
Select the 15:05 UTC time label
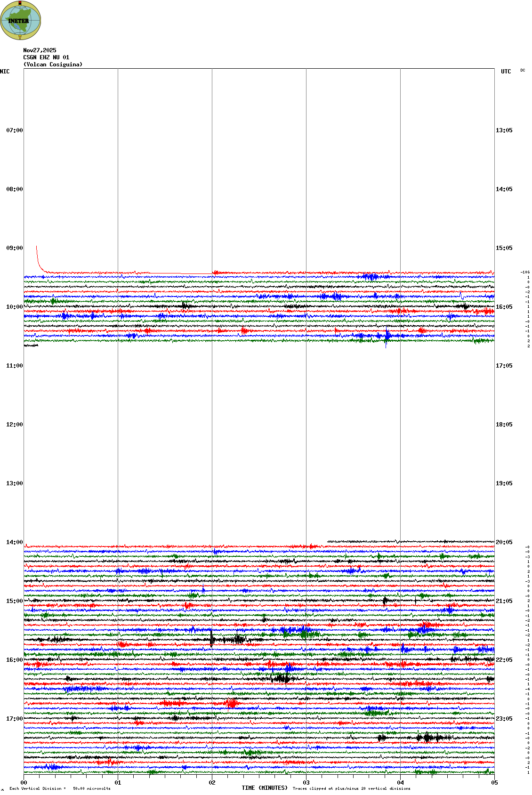tap(504, 248)
